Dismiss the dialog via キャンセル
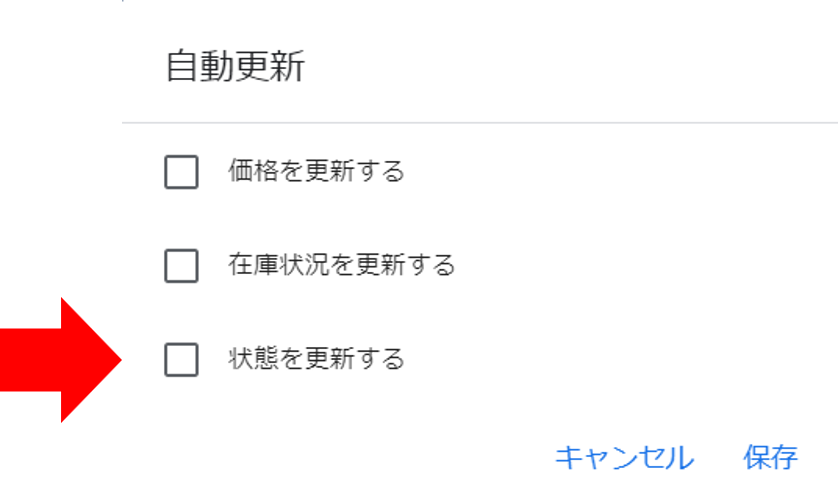 pyautogui.click(x=624, y=458)
